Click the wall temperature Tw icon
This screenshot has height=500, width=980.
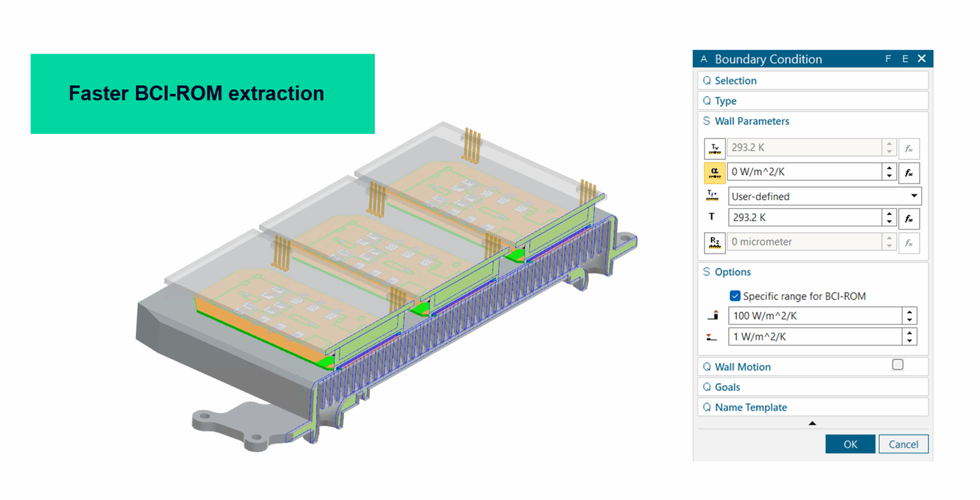pos(714,149)
